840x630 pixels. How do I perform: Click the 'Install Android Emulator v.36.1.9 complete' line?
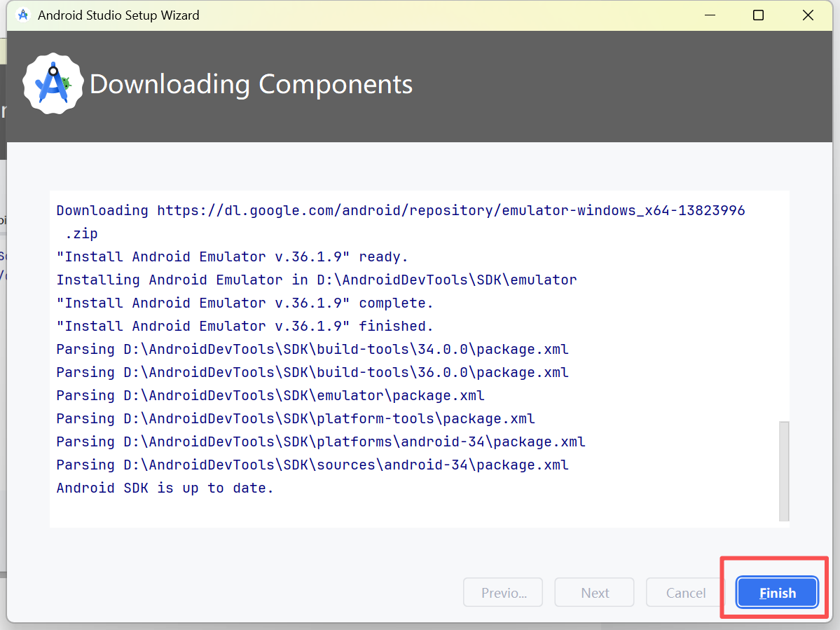pyautogui.click(x=245, y=303)
